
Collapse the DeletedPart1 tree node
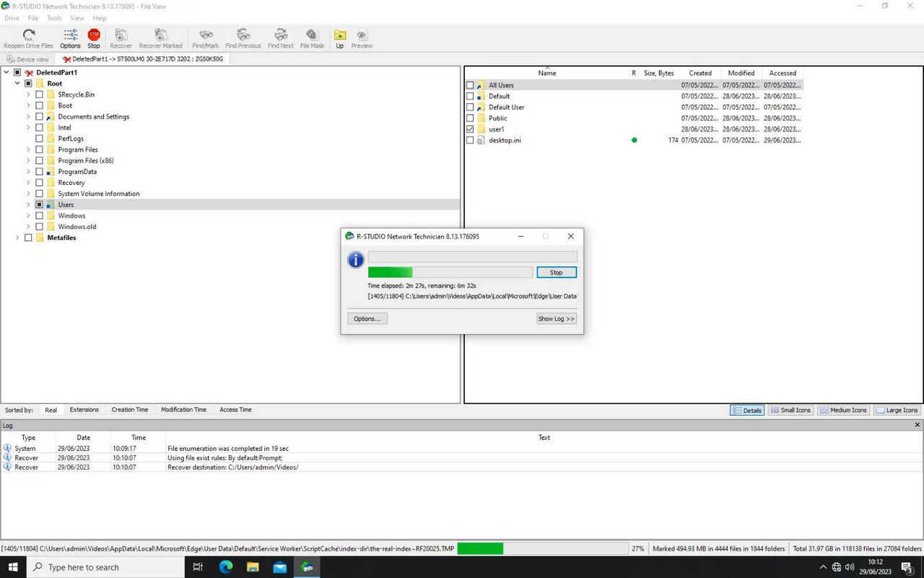[x=6, y=73]
